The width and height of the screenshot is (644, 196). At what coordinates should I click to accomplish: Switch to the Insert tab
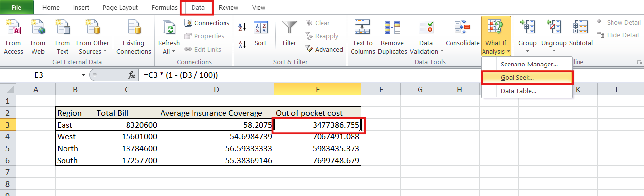tap(81, 8)
